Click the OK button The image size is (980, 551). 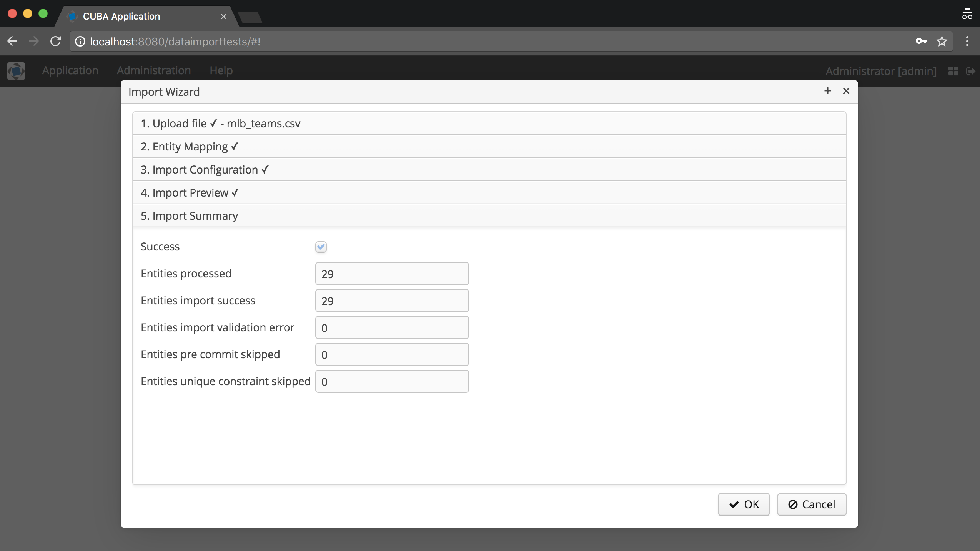coord(744,504)
